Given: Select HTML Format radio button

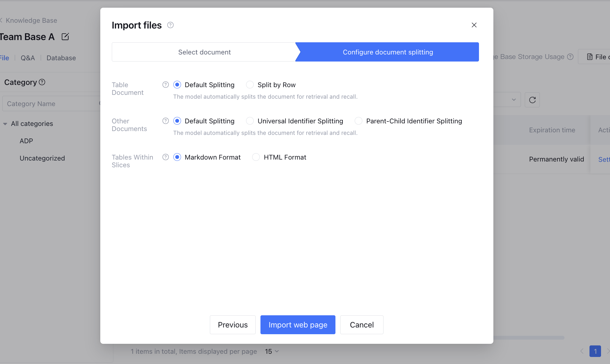Looking at the screenshot, I should (256, 157).
